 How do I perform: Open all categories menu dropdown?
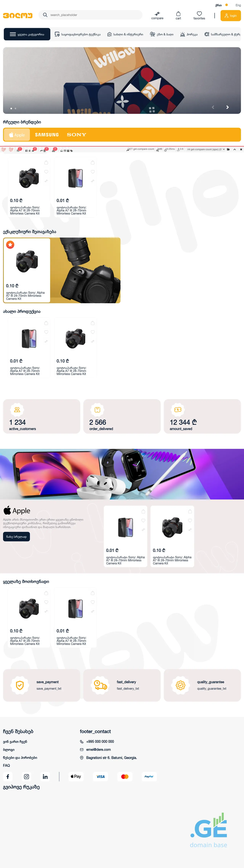point(27,34)
